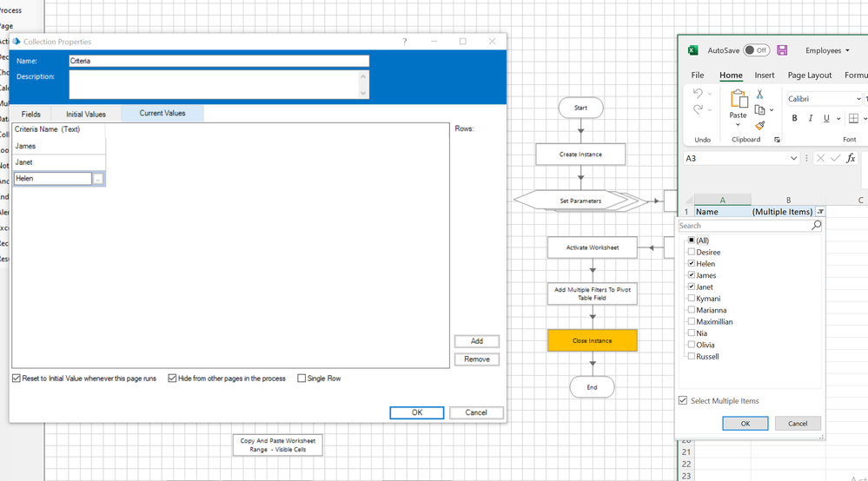Click the pivot filter Search box
Viewport: 868px width, 481px height.
745,226
